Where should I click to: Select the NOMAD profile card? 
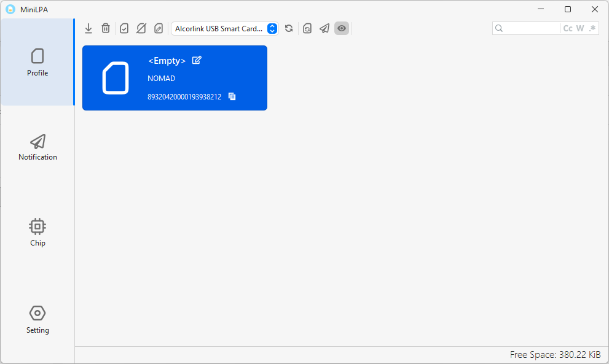click(x=175, y=78)
